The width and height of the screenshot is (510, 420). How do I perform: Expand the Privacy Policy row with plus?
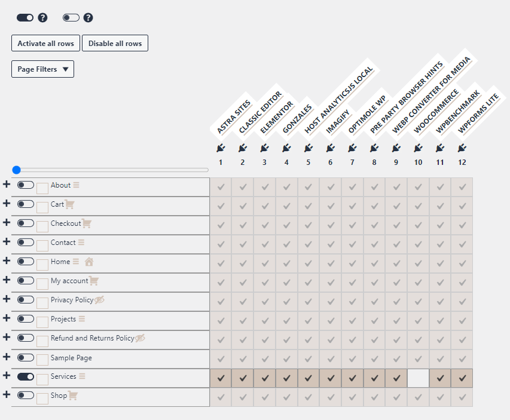tap(6, 299)
